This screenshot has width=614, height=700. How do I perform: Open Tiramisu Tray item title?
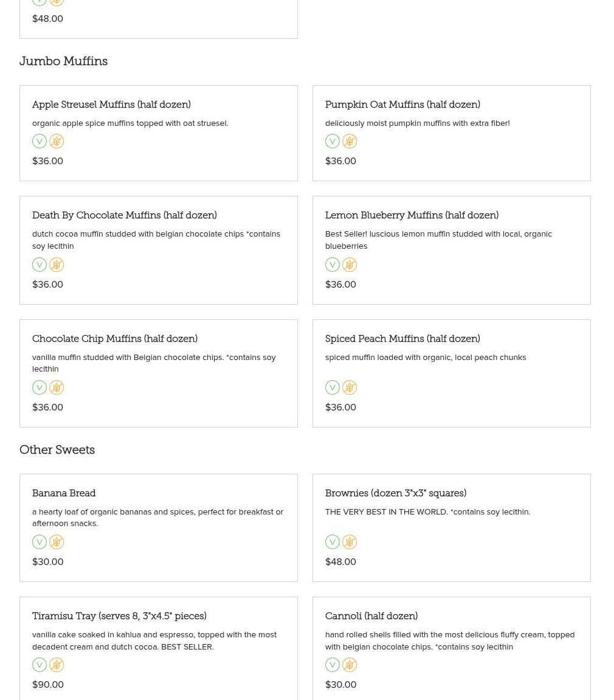119,616
